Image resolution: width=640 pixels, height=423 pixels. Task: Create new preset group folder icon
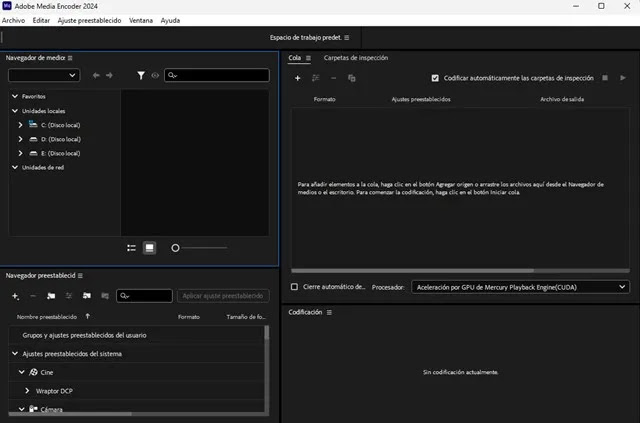click(51, 296)
